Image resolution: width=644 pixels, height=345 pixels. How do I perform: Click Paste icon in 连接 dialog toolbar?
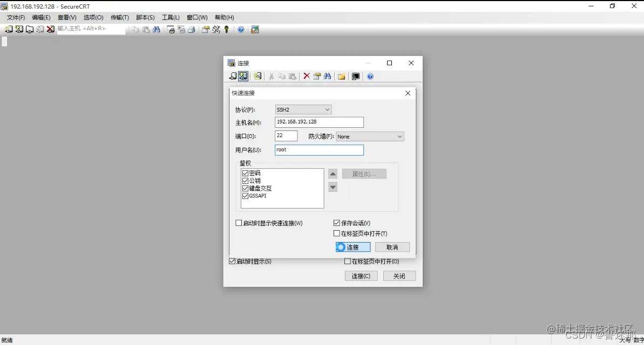click(293, 77)
